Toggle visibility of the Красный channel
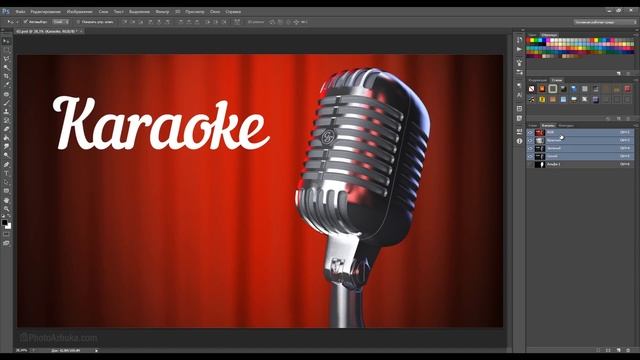This screenshot has width=640, height=360. (x=530, y=140)
